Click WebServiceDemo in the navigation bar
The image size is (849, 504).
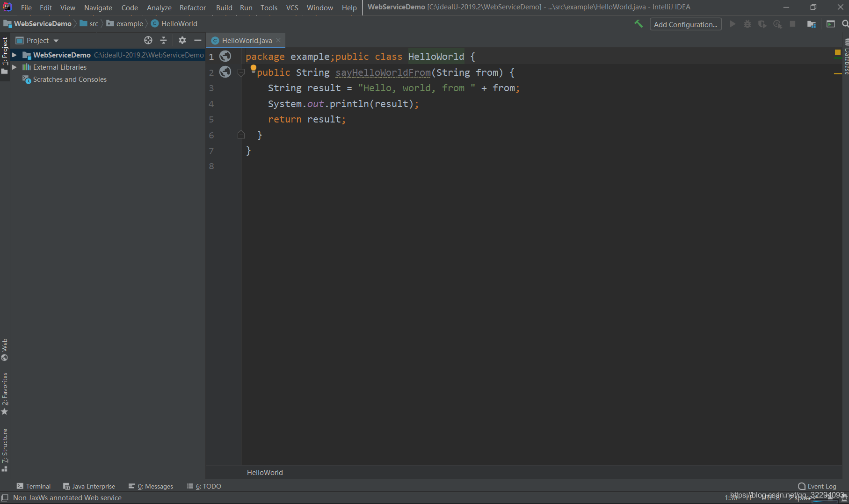[x=38, y=23]
